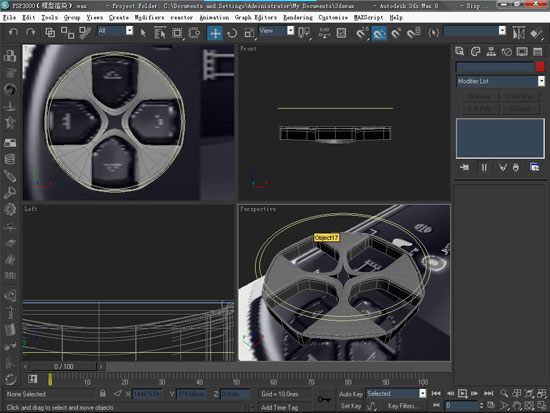Image resolution: width=550 pixels, height=413 pixels.
Task: Switch to the Hierarchy command panel tab
Action: point(491,52)
